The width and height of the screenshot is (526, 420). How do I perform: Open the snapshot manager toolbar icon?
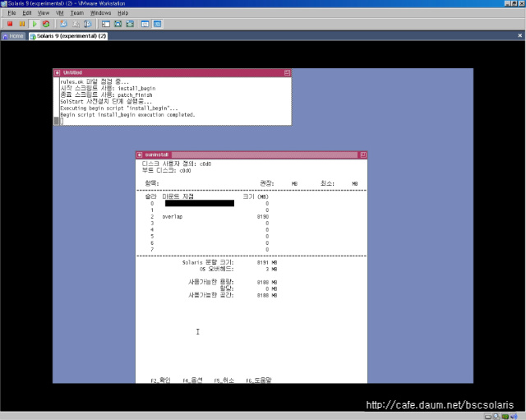click(88, 24)
